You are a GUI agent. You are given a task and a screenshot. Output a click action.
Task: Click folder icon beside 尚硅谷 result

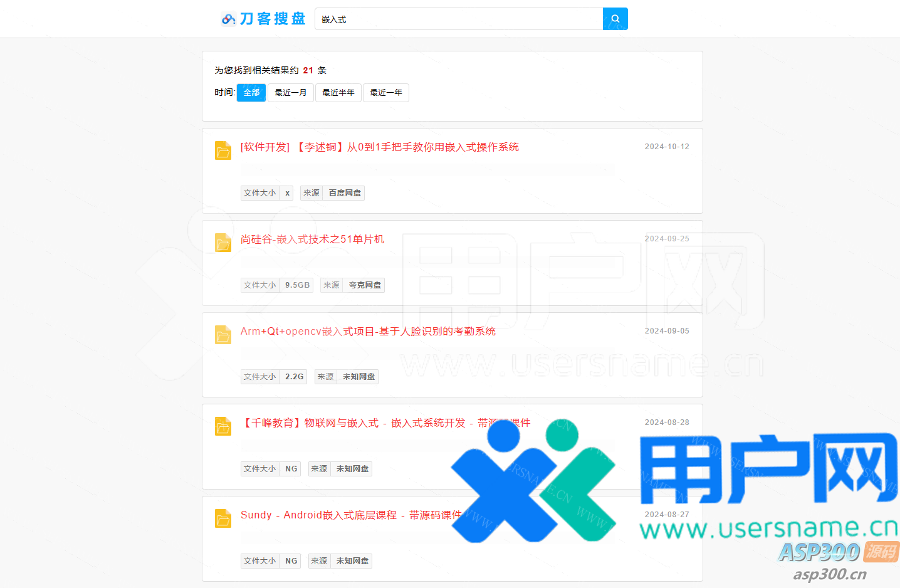[x=223, y=243]
